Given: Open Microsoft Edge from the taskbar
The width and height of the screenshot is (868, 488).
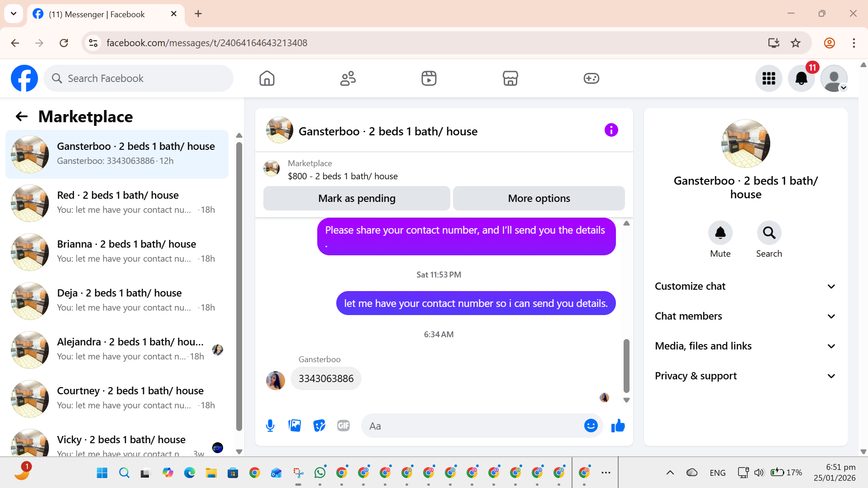Looking at the screenshot, I should (190, 473).
